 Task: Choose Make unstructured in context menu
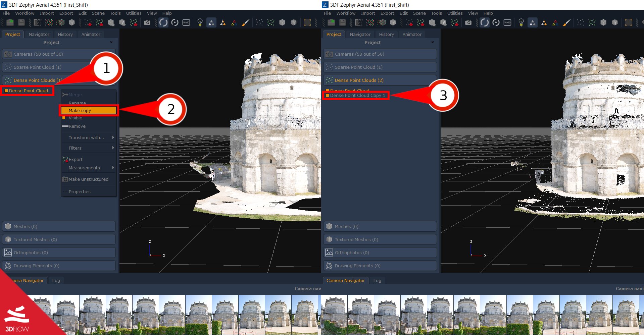[x=89, y=179]
